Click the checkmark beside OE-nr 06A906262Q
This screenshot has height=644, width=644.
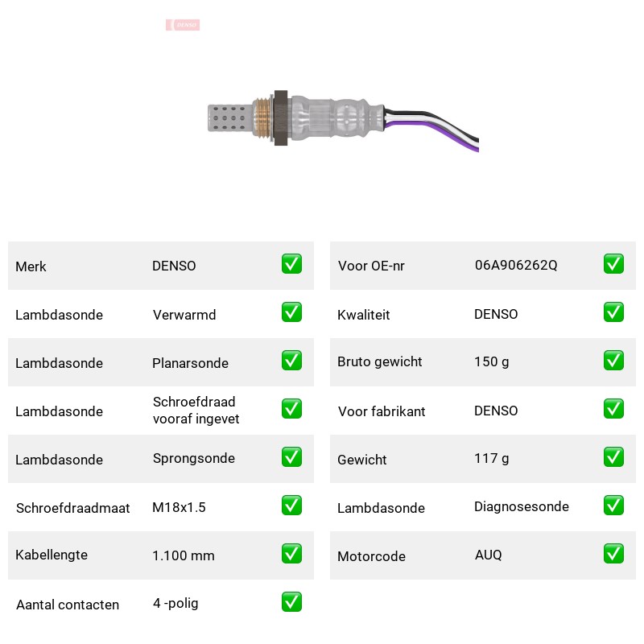click(x=613, y=264)
